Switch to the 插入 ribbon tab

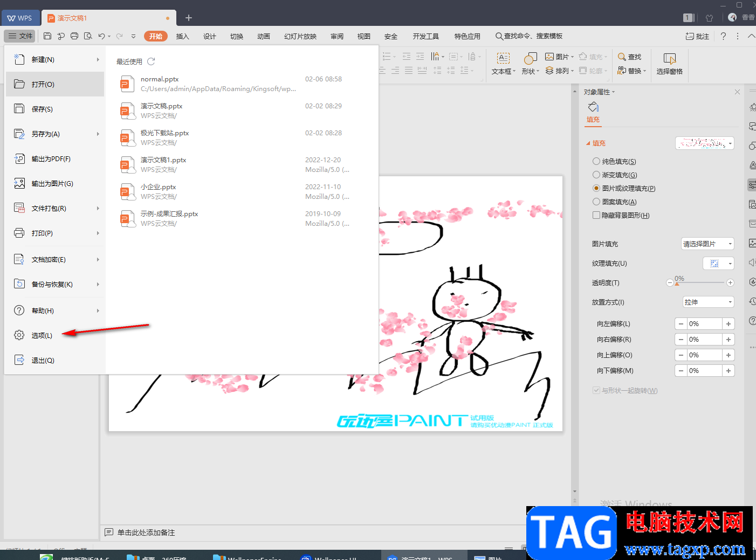pos(183,36)
